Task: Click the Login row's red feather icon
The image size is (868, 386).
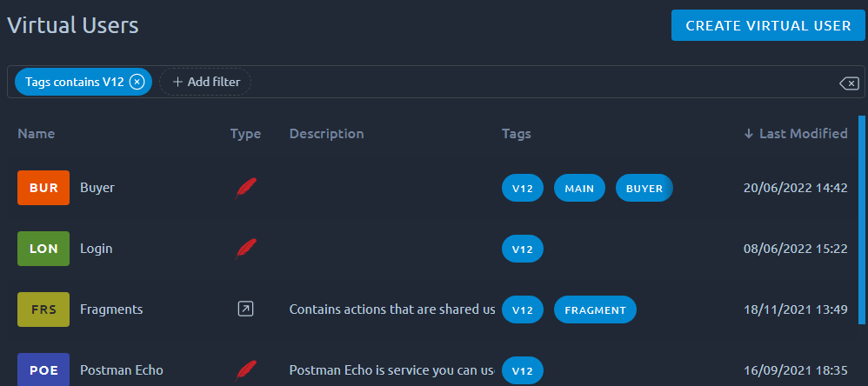Action: coord(245,249)
